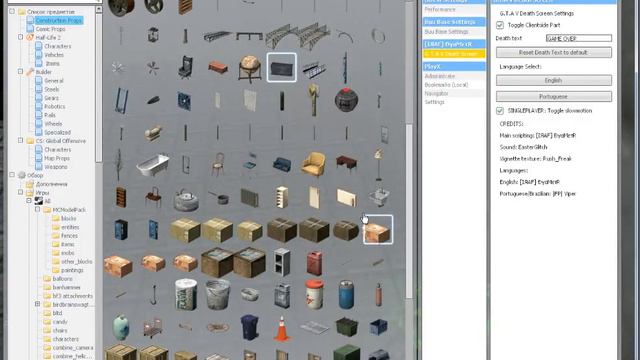Collapse the All games node
Screen dimensions: 640x360
pyautogui.click(x=29, y=201)
